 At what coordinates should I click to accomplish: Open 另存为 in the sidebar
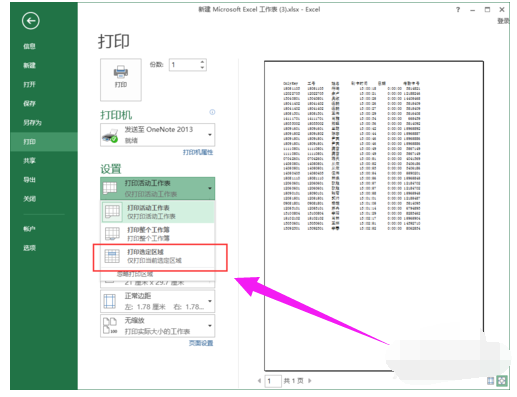pos(32,123)
